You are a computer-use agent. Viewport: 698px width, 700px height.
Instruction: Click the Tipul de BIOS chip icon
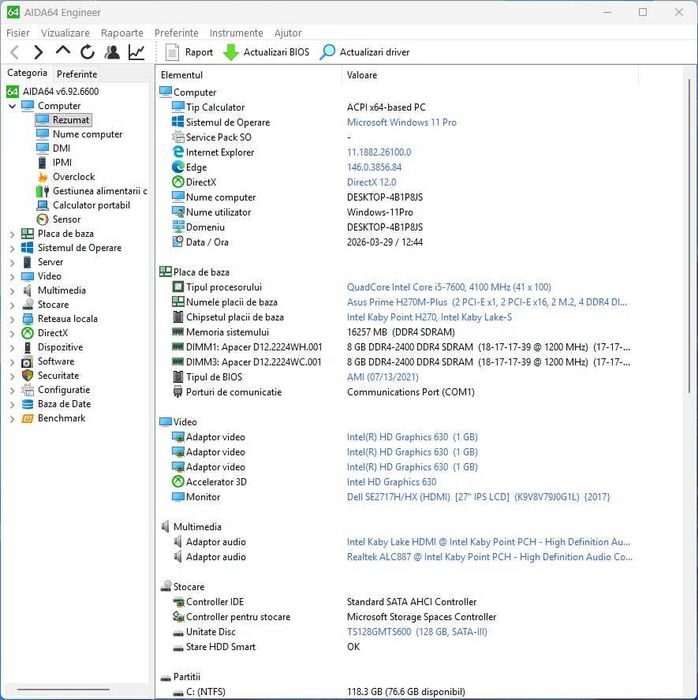[x=178, y=377]
